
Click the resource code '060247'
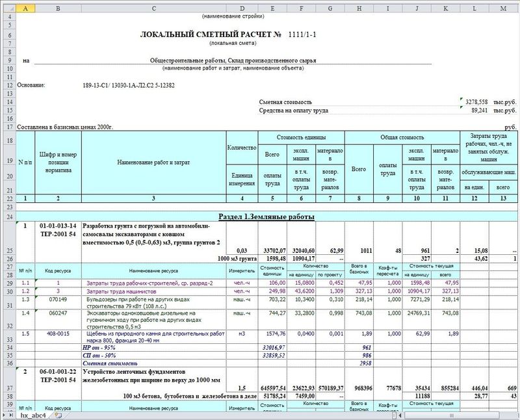click(58, 313)
